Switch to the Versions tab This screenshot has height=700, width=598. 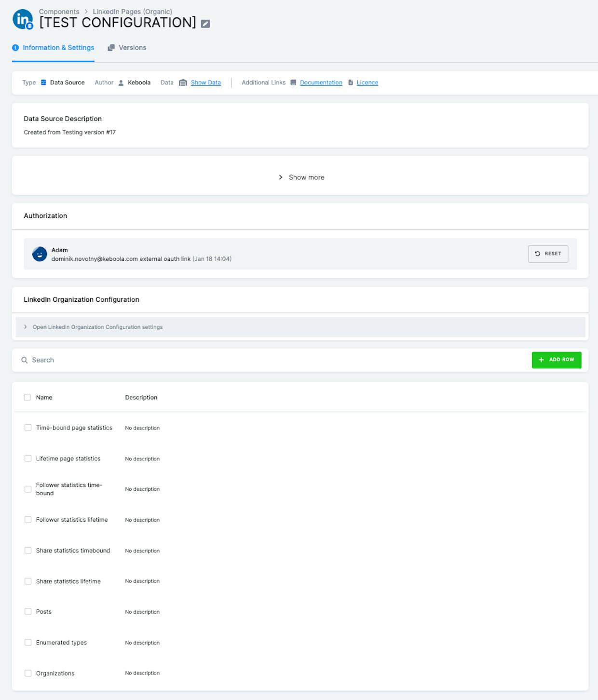127,48
